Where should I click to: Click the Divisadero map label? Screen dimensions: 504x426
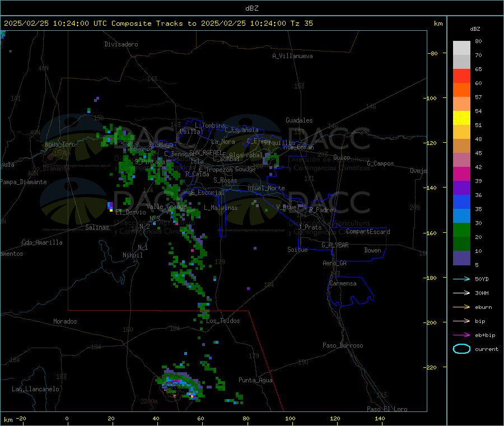(x=121, y=44)
